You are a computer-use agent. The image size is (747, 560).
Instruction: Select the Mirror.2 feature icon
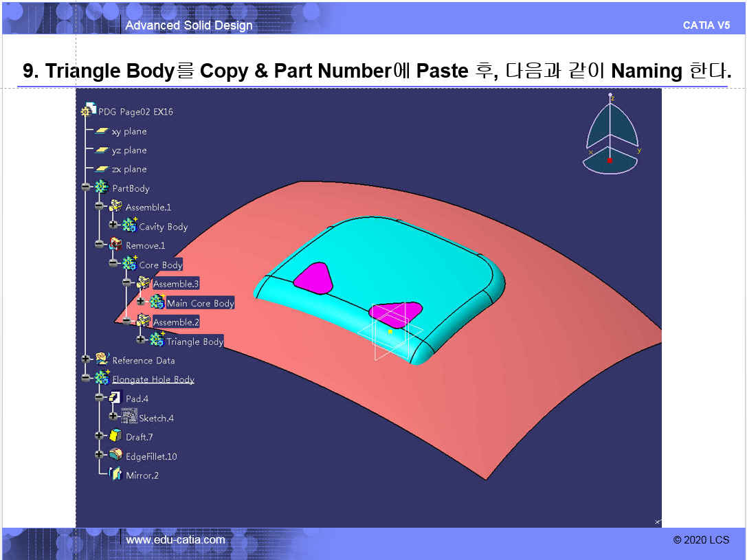[115, 475]
